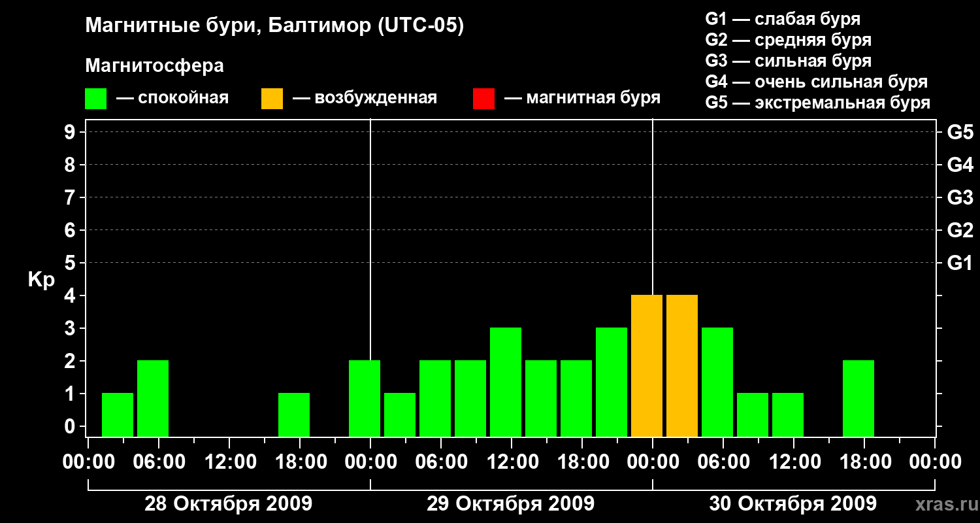Click the '18:00' time label under 30 October
The width and height of the screenshot is (980, 523).
coord(864,462)
